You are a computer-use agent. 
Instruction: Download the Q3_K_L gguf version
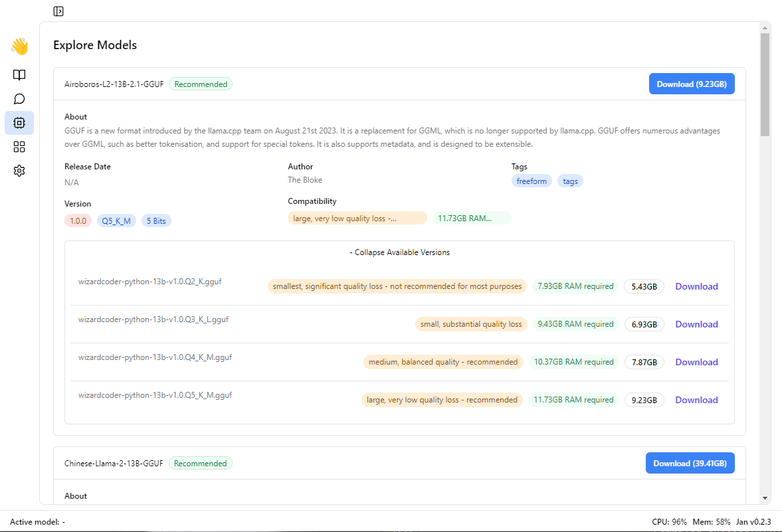coord(696,325)
